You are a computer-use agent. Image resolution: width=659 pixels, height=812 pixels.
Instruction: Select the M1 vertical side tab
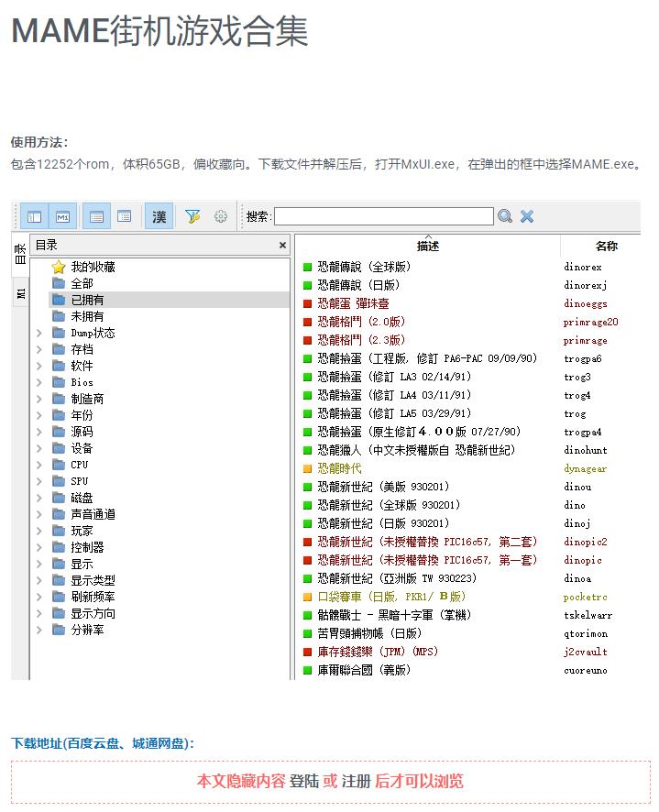coord(20,292)
